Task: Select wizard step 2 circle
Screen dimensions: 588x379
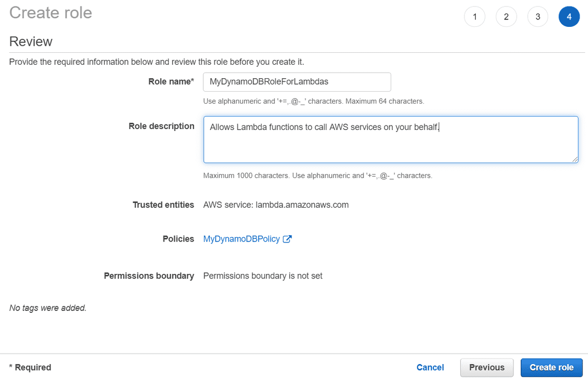Action: click(x=506, y=16)
